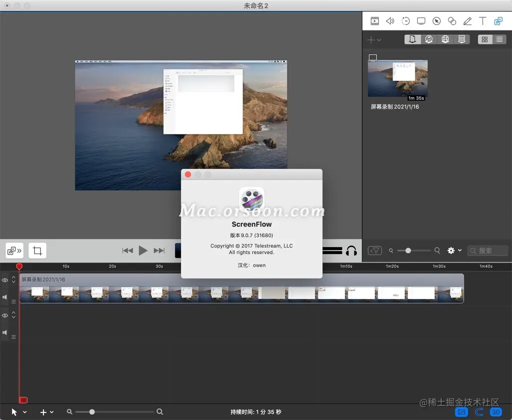Viewport: 512px width, 420px height.
Task: Click the 屏幕录制 2021/1/16 media name label
Action: (394, 107)
